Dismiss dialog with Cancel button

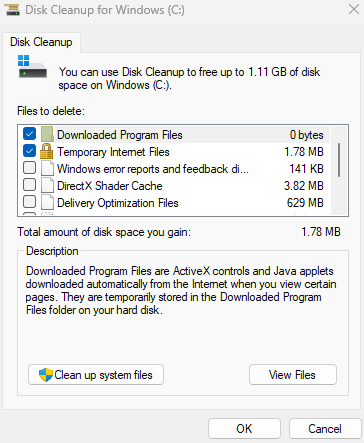click(325, 429)
